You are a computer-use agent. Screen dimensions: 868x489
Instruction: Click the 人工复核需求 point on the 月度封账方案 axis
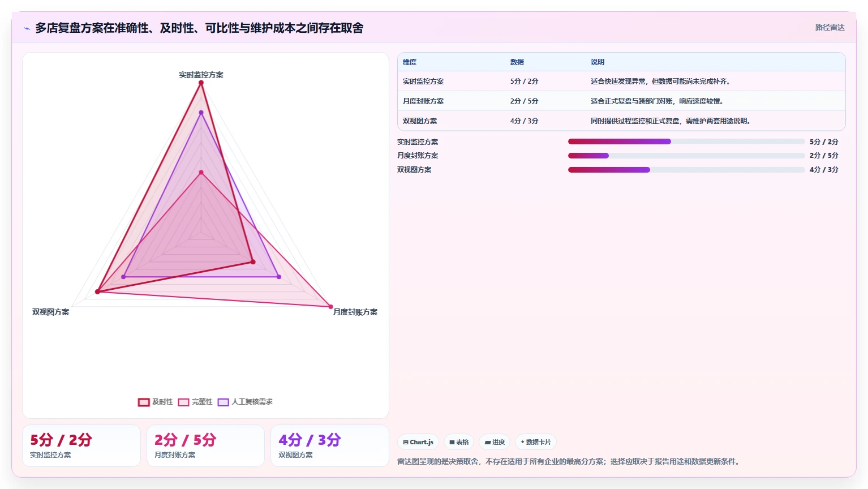pyautogui.click(x=279, y=277)
